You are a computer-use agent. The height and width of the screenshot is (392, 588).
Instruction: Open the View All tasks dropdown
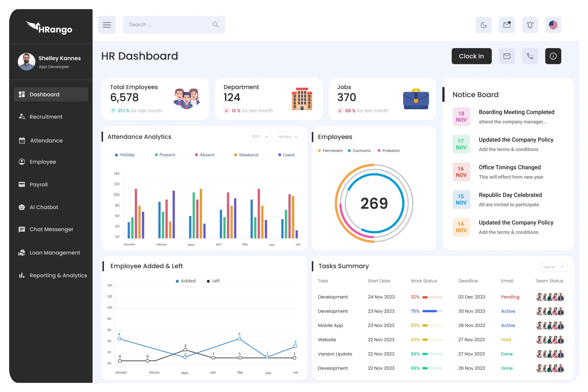coord(554,267)
